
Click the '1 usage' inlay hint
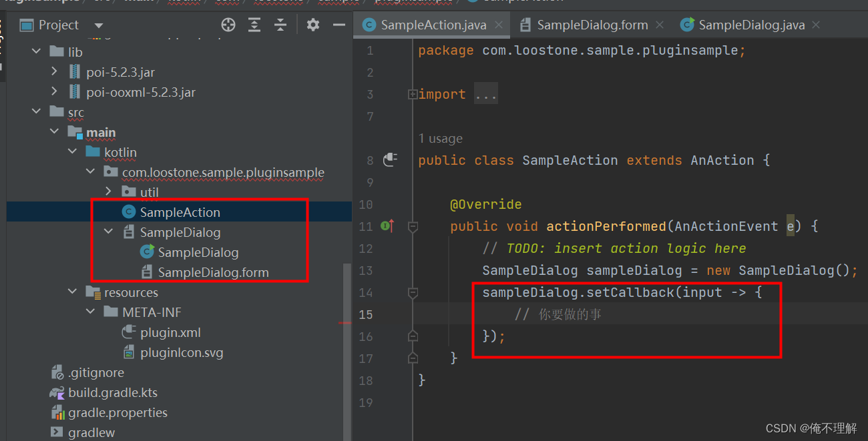(x=440, y=139)
